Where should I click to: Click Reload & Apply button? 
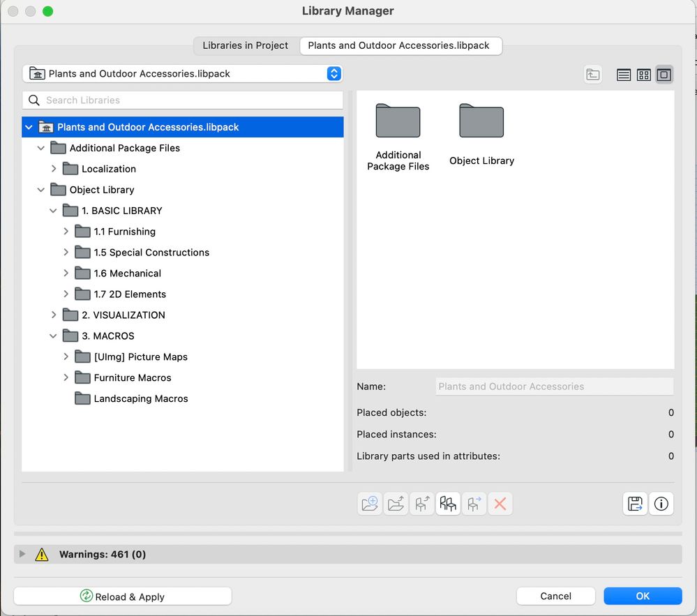pos(123,596)
